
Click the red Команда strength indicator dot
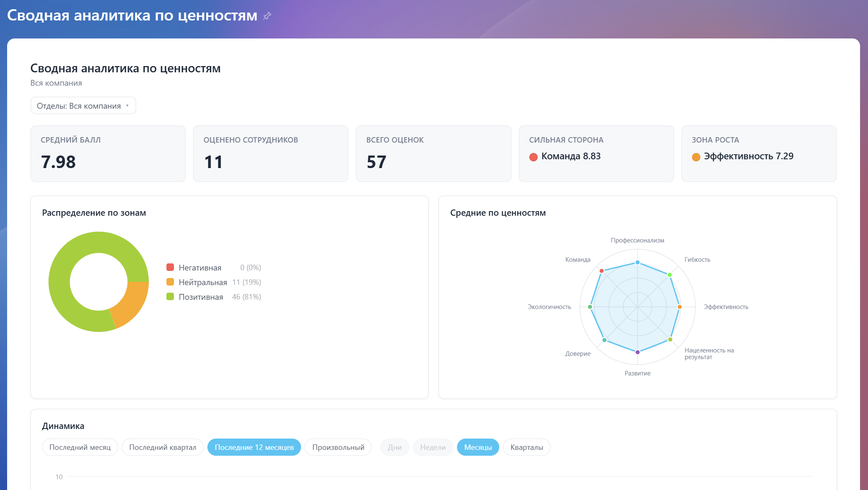[534, 157]
